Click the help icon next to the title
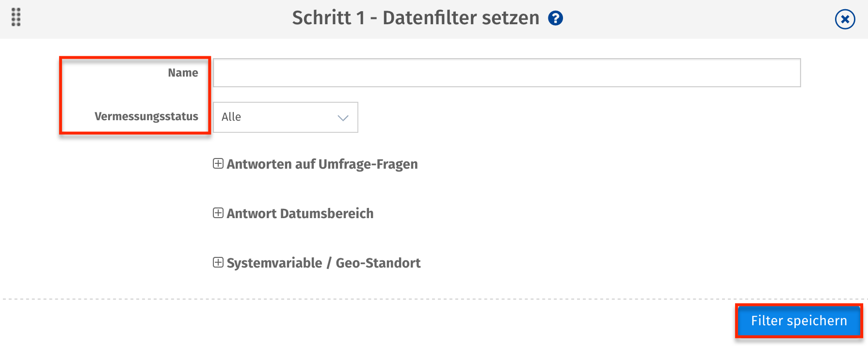Image resolution: width=868 pixels, height=349 pixels. [556, 18]
